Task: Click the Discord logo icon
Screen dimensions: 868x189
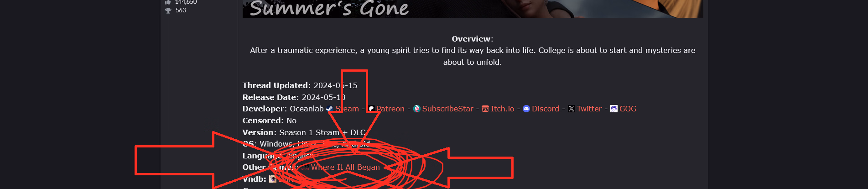Action: [x=526, y=109]
